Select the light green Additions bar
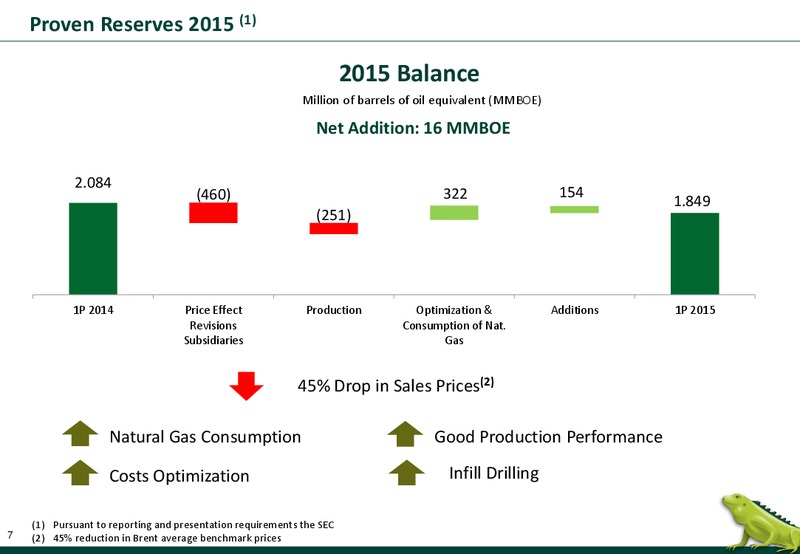This screenshot has width=800, height=554. point(574,209)
